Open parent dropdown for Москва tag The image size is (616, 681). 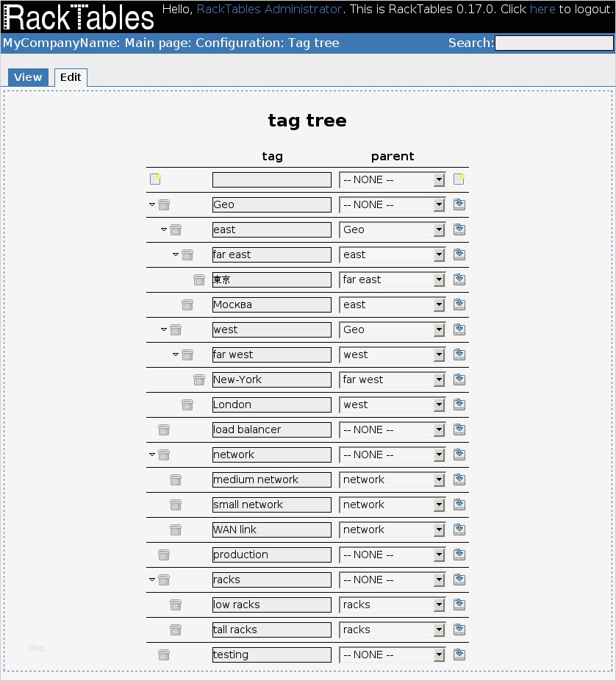(392, 305)
